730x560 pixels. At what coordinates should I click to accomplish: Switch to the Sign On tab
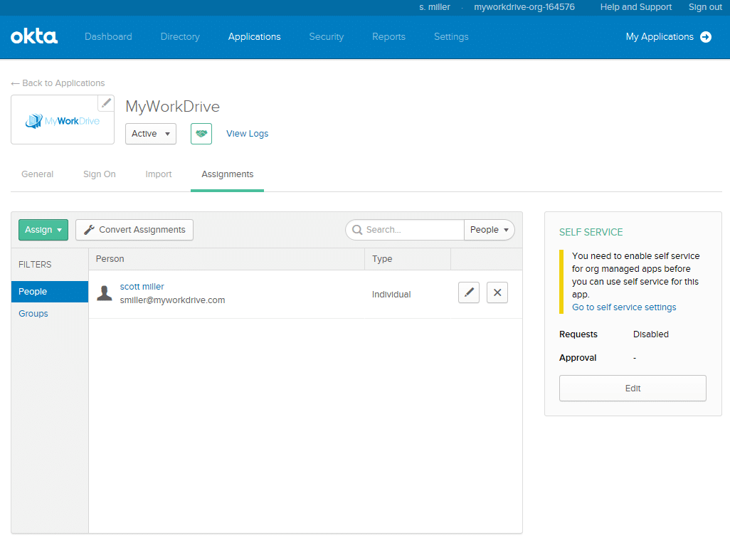[100, 174]
